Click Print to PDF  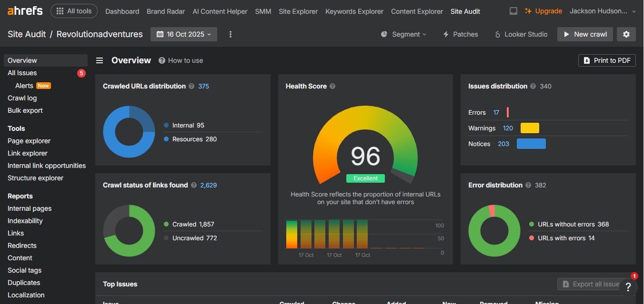[607, 60]
